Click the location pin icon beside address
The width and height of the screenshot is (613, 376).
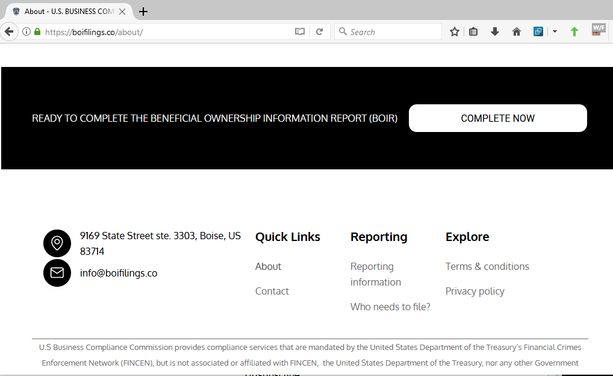57,243
